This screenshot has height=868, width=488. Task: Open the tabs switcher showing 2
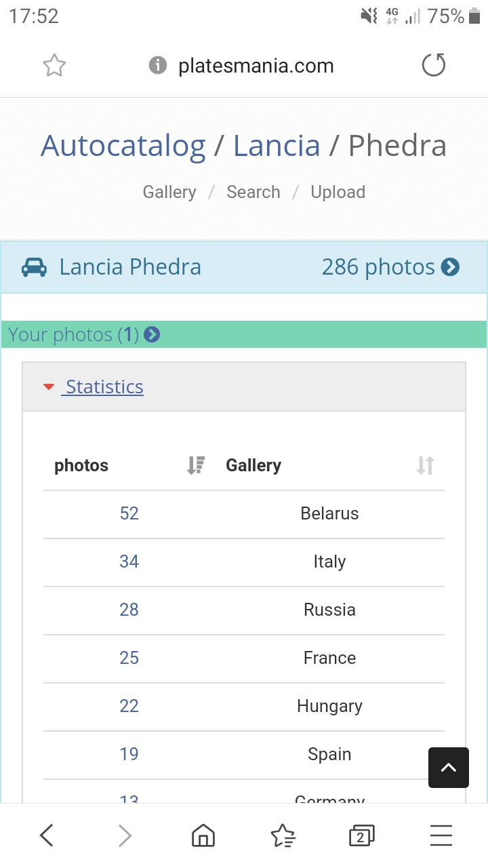click(x=361, y=835)
